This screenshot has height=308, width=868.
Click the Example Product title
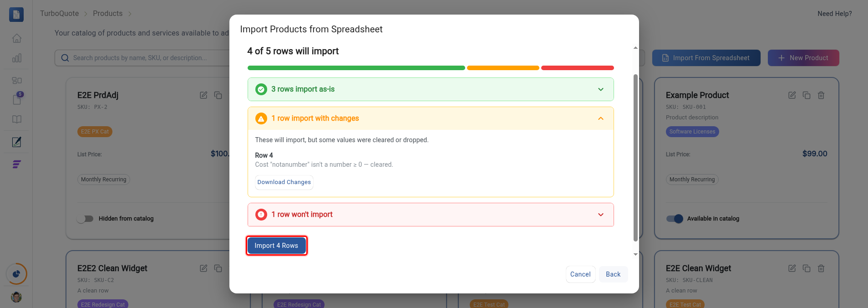[x=697, y=95]
